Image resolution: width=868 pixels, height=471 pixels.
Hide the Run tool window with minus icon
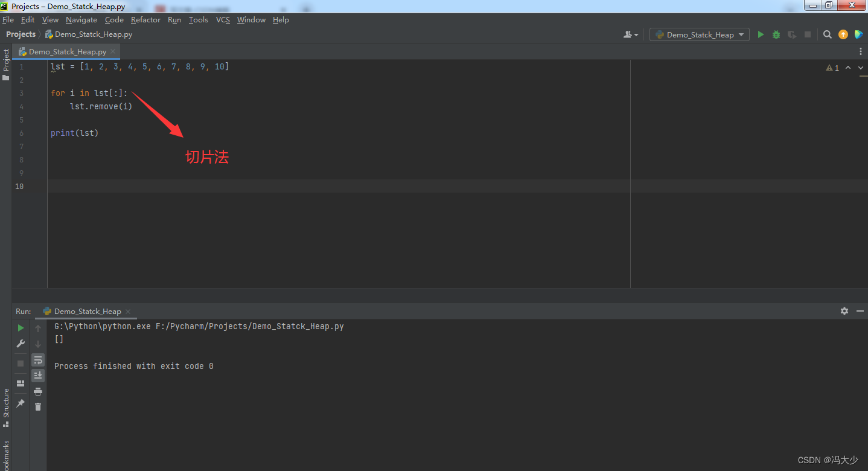click(x=860, y=311)
